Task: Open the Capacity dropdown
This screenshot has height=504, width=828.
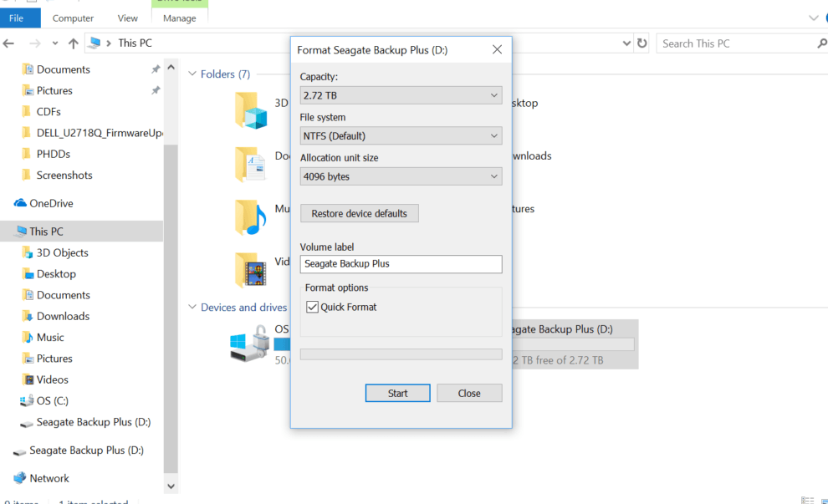Action: 401,95
